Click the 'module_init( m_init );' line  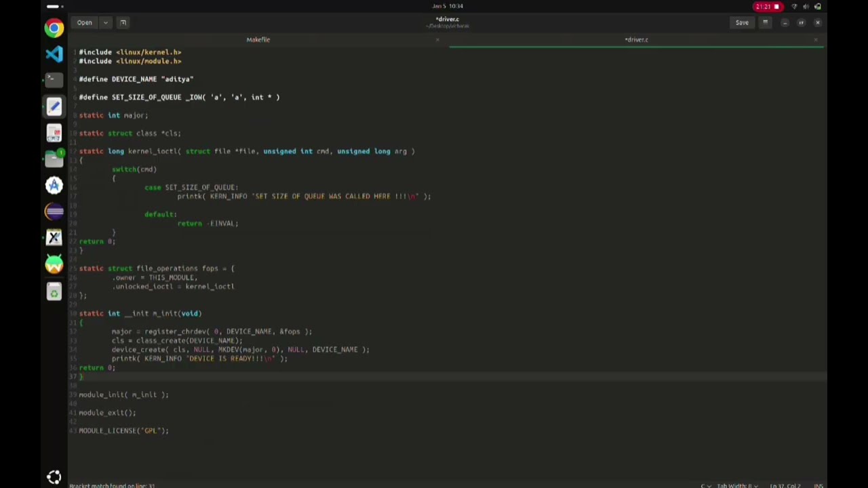point(123,394)
